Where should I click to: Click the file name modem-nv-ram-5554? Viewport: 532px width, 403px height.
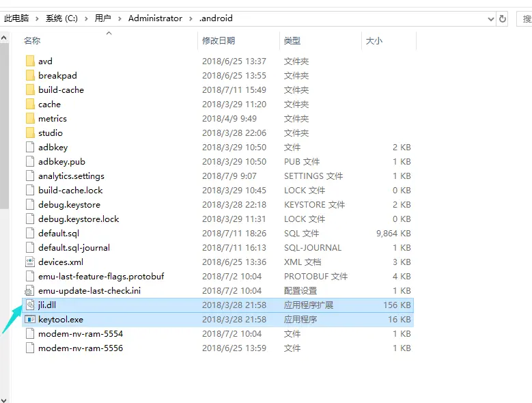[81, 334]
